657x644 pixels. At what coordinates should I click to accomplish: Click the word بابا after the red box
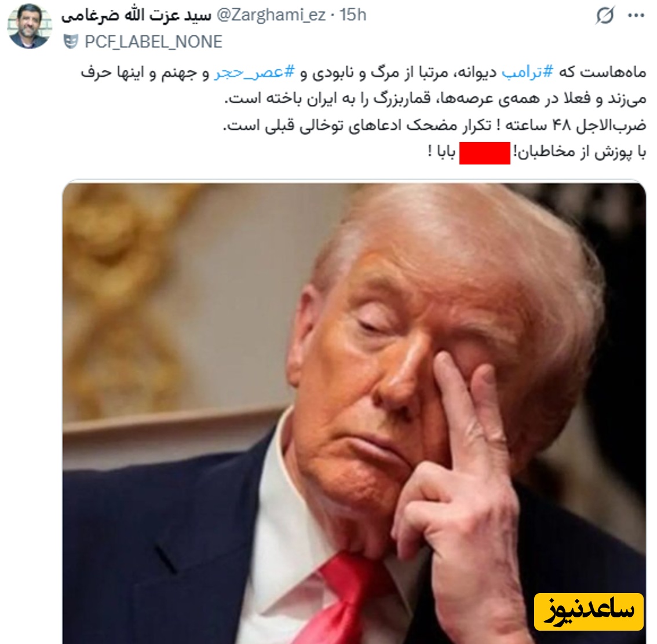[x=446, y=152]
